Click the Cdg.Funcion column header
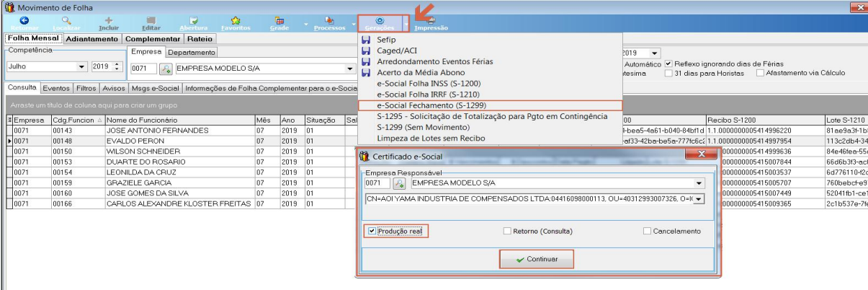 pyautogui.click(x=78, y=120)
